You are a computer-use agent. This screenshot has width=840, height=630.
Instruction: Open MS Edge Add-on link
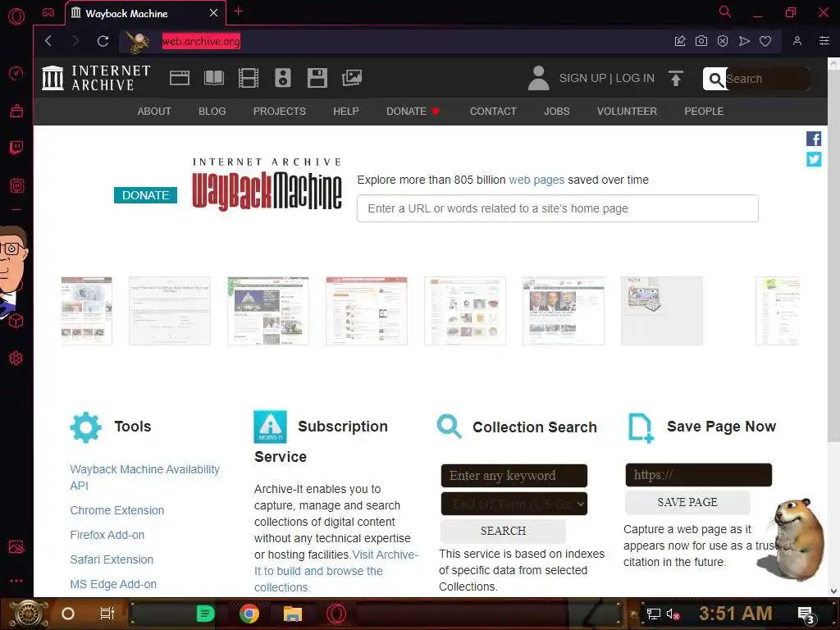pyautogui.click(x=113, y=584)
